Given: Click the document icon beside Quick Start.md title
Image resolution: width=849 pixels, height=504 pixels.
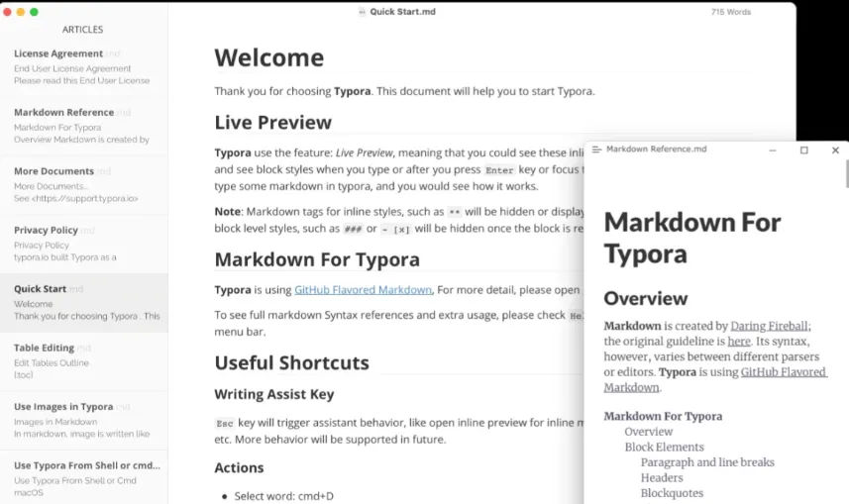Looking at the screenshot, I should 362,12.
